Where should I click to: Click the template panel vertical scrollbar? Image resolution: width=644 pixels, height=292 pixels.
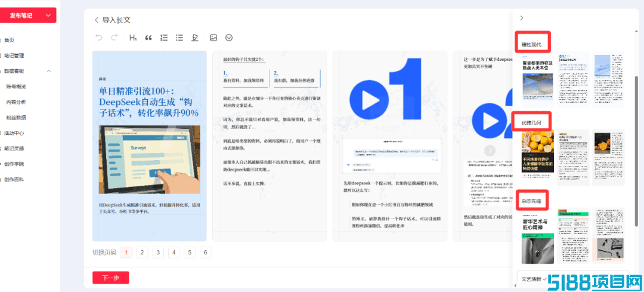point(637,151)
